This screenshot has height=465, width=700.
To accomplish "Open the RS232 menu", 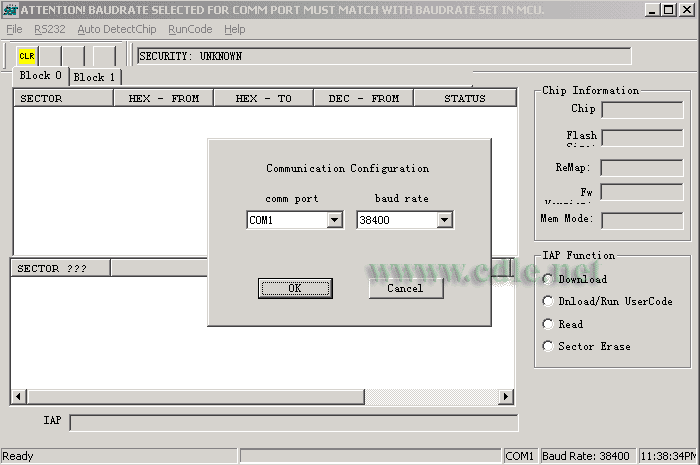I will click(49, 30).
